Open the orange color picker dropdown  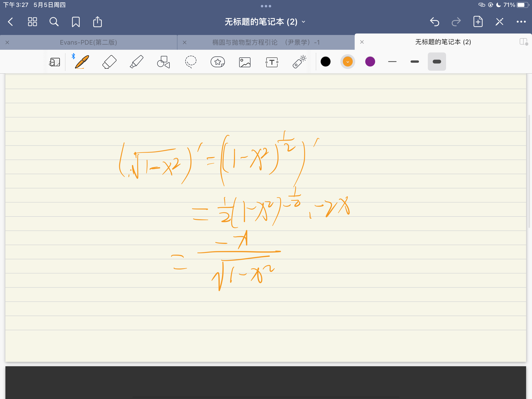[348, 62]
